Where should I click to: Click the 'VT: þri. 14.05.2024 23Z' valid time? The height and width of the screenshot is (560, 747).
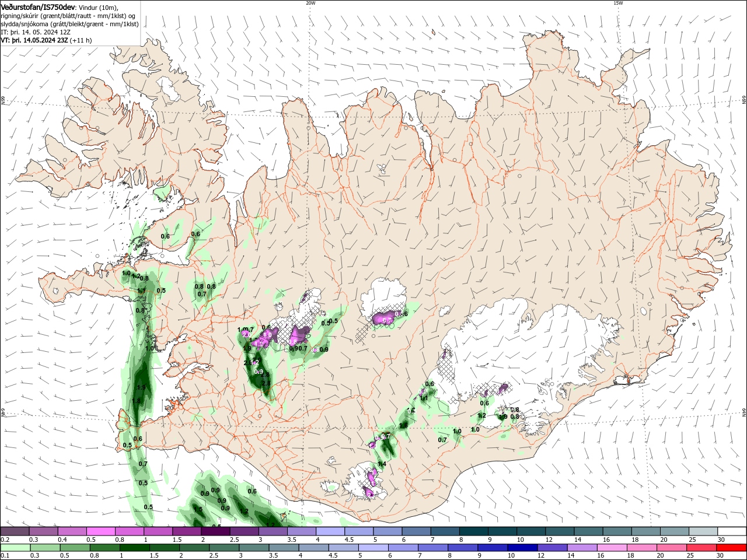pyautogui.click(x=34, y=40)
